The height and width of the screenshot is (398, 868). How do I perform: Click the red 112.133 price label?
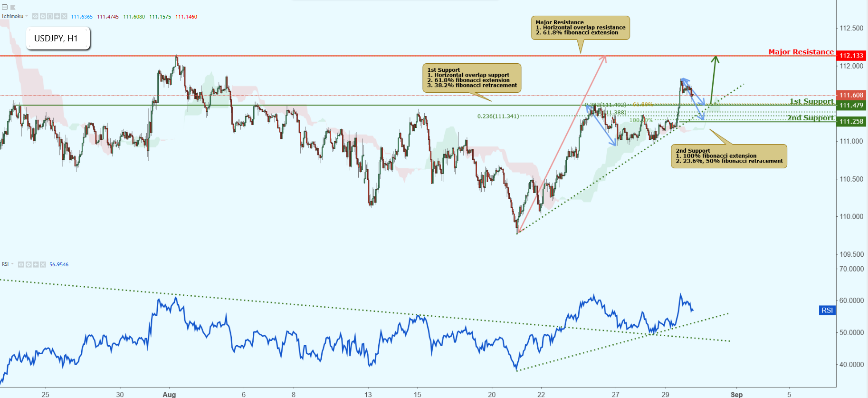click(851, 56)
